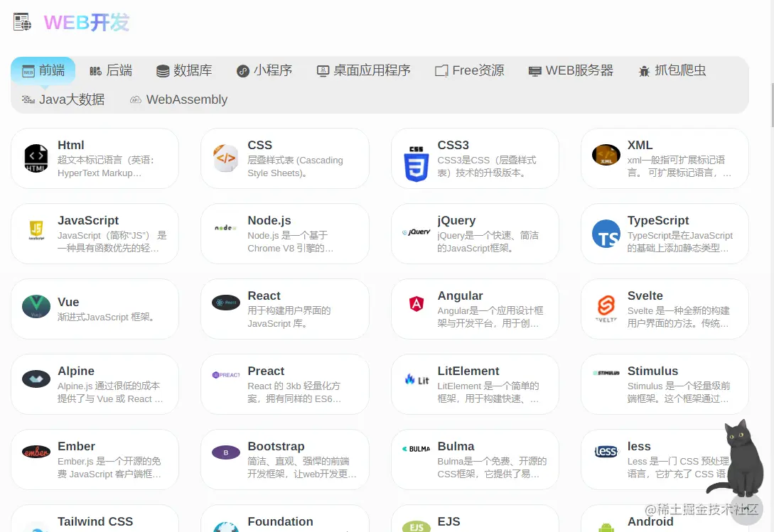Screen dimensions: 774x532
Task: Click the Bulma description text
Action: pos(492,467)
